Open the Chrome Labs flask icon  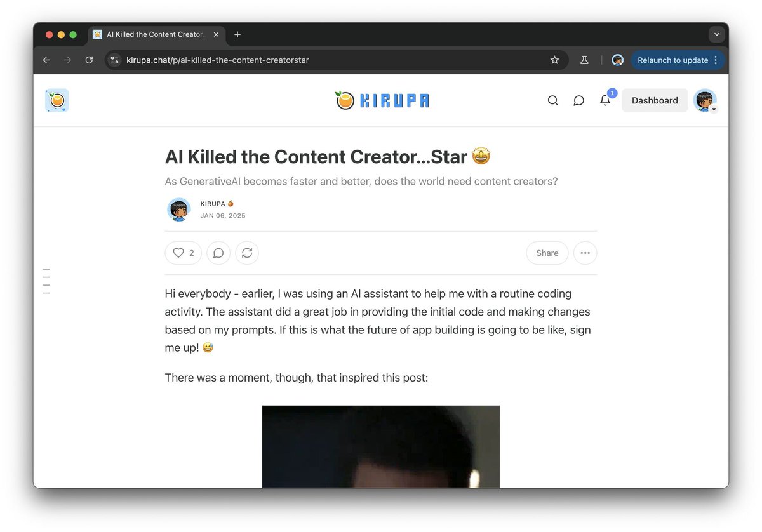pos(584,60)
